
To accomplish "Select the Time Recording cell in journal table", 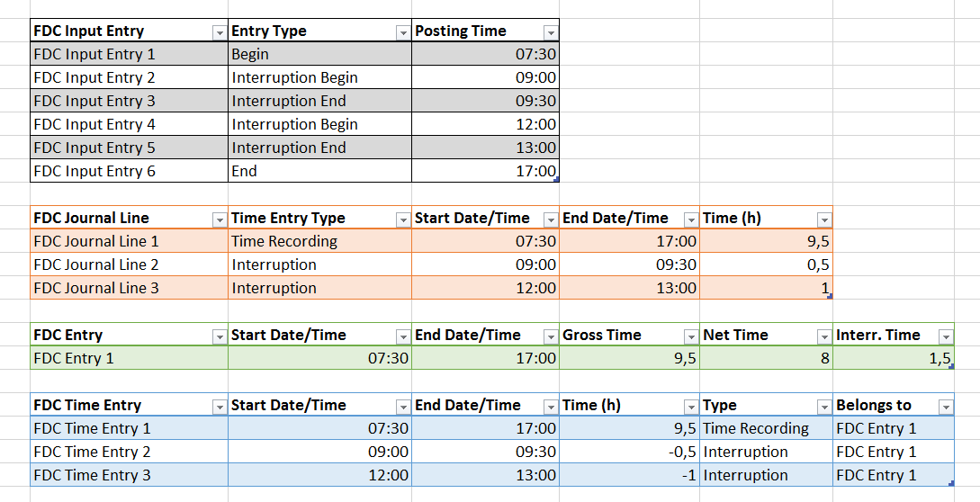I will pyautogui.click(x=319, y=241).
